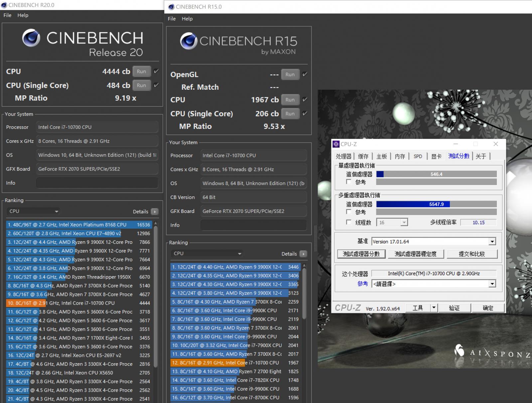Switch to the 主板 tab in CPU-Z
532x403 pixels.
382,156
